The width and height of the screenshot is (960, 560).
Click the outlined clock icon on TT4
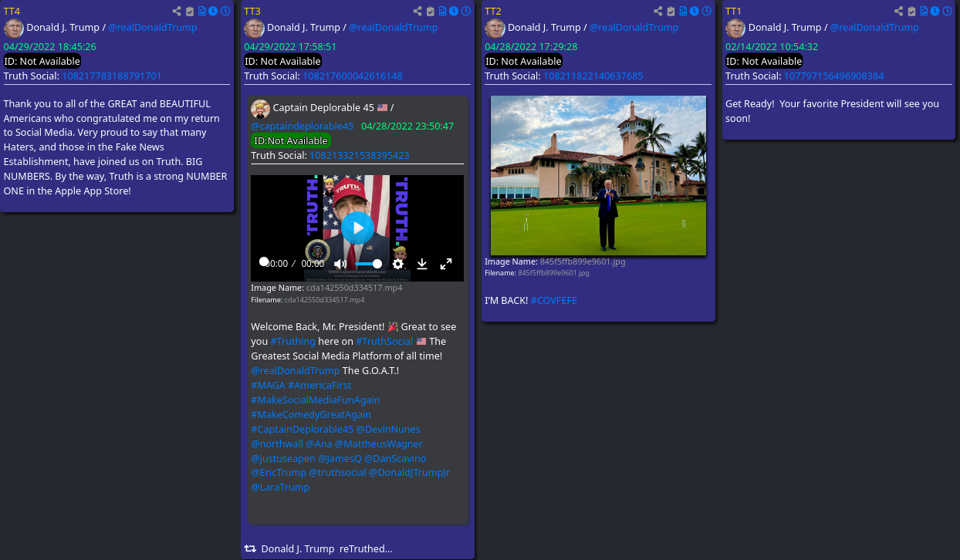click(225, 12)
